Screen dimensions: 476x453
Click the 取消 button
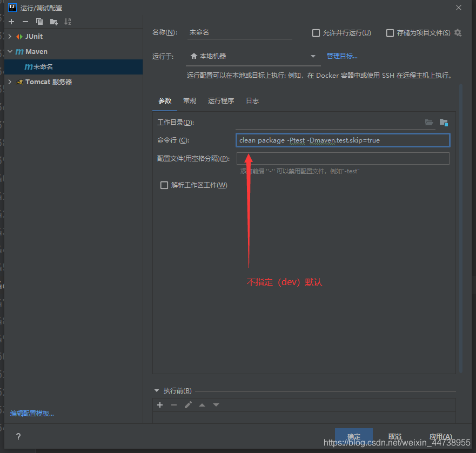[x=394, y=436]
